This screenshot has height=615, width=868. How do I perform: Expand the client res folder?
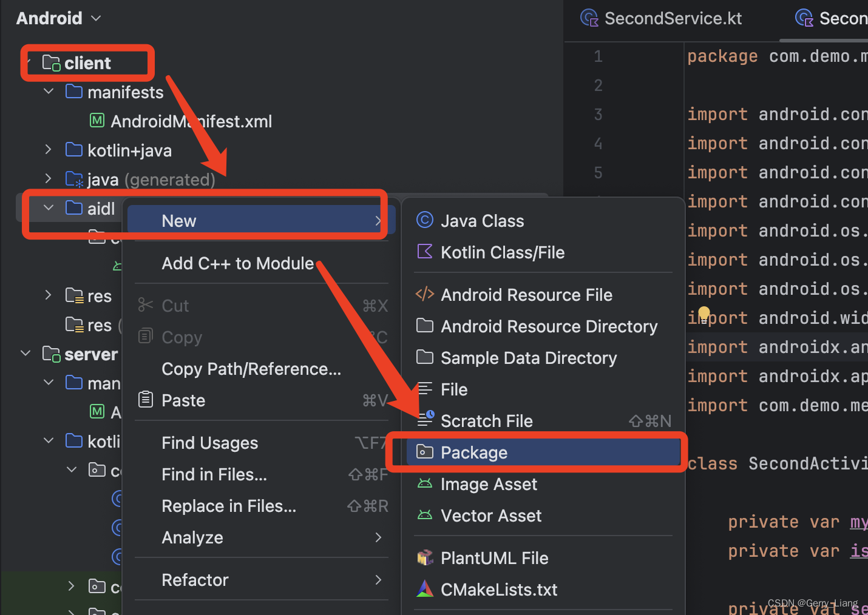click(x=49, y=295)
